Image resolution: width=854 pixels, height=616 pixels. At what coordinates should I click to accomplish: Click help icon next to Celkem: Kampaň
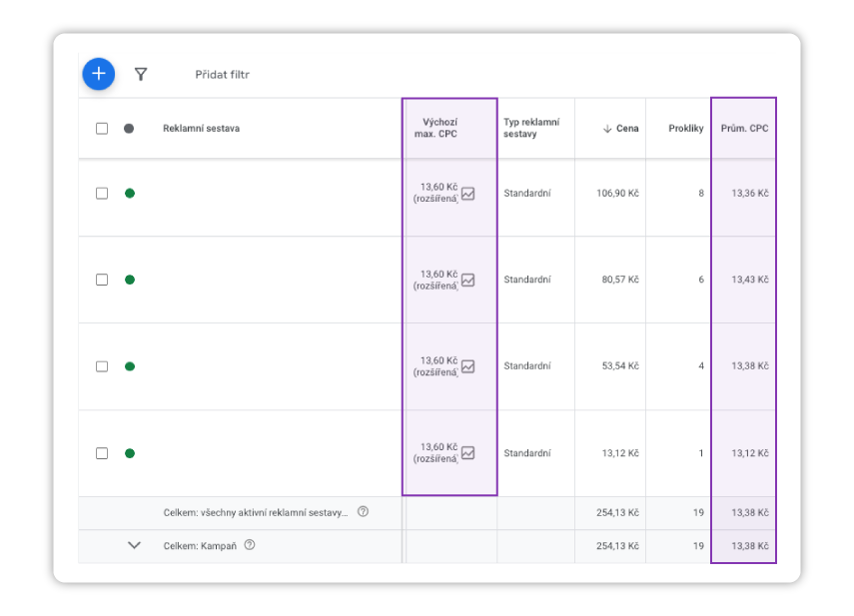[250, 545]
